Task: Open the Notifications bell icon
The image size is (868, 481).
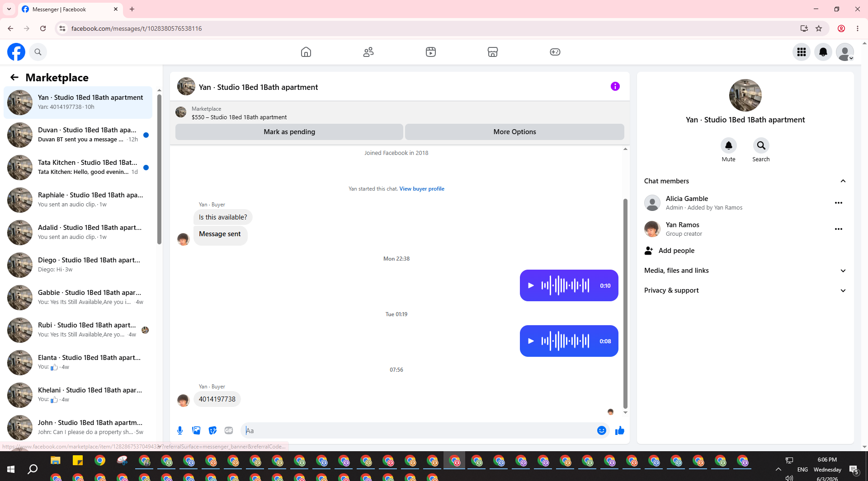Action: click(823, 52)
